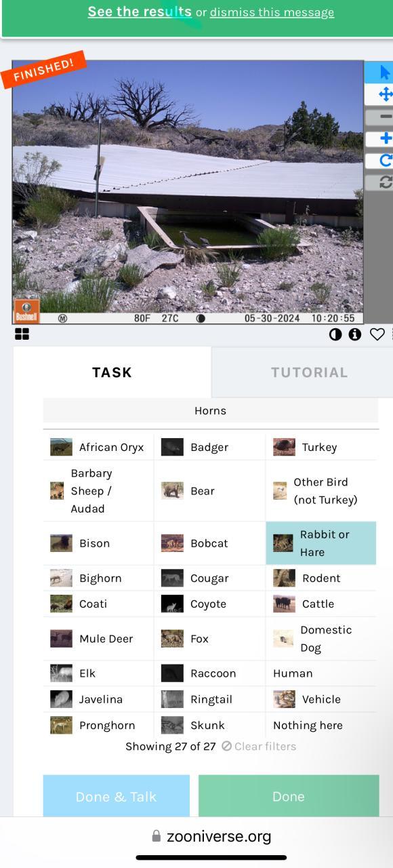Zoom out with the minus icon
Image resolution: width=393 pixels, height=868 pixels.
(x=385, y=117)
